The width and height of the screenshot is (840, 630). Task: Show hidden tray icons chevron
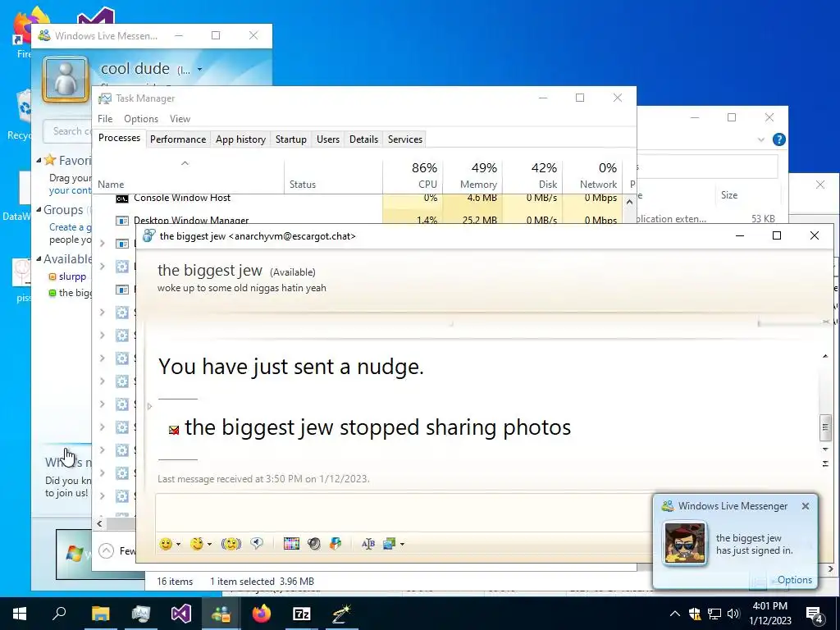tap(675, 614)
